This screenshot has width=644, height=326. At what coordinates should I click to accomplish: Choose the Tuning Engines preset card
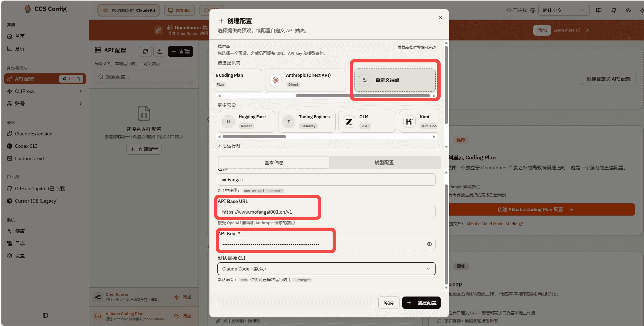307,122
